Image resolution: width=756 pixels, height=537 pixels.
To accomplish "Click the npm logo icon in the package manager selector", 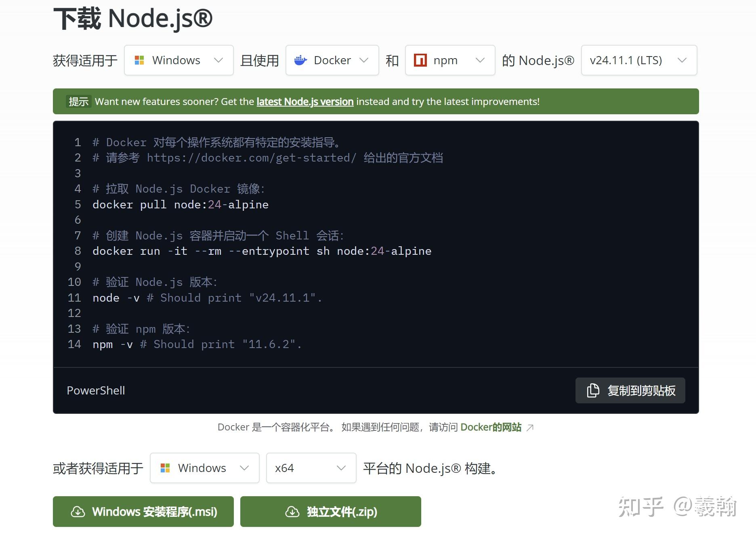I will 420,60.
